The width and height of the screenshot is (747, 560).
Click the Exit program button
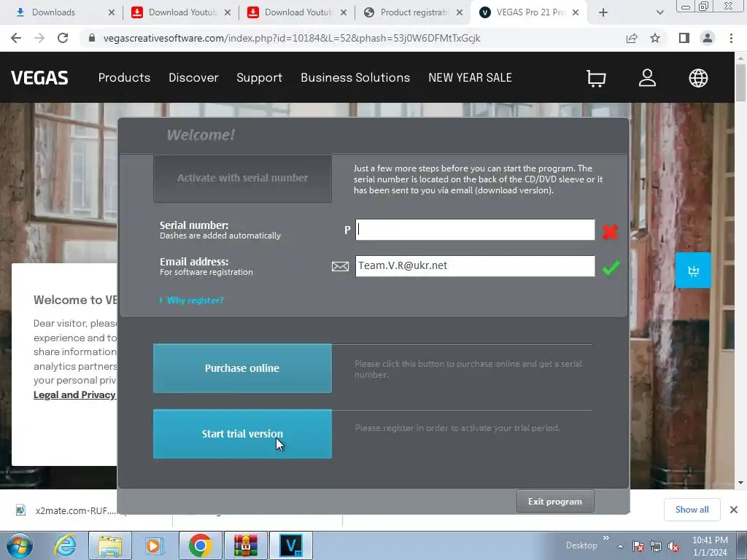555,502
